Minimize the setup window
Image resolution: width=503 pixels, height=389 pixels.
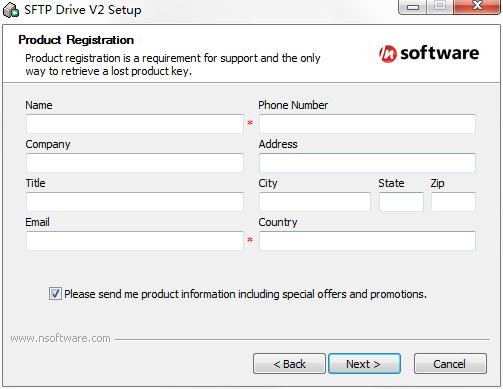413,7
